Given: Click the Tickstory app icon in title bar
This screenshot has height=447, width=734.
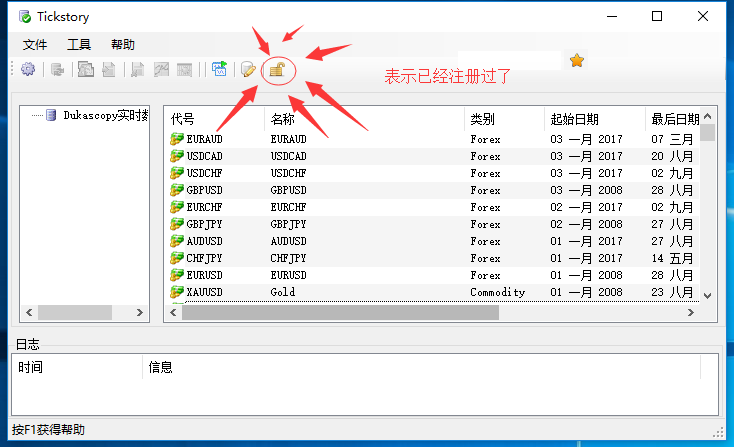Looking at the screenshot, I should pyautogui.click(x=25, y=17).
